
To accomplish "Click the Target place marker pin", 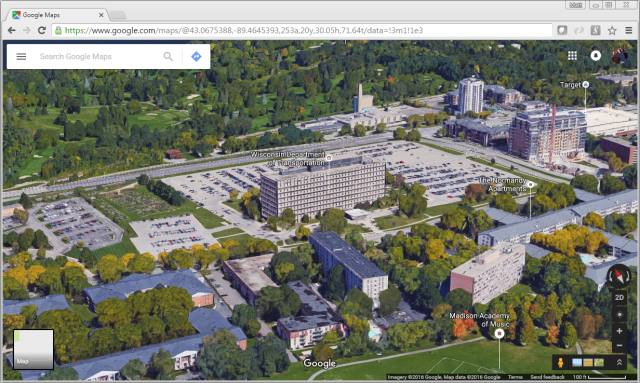I will coord(586,85).
